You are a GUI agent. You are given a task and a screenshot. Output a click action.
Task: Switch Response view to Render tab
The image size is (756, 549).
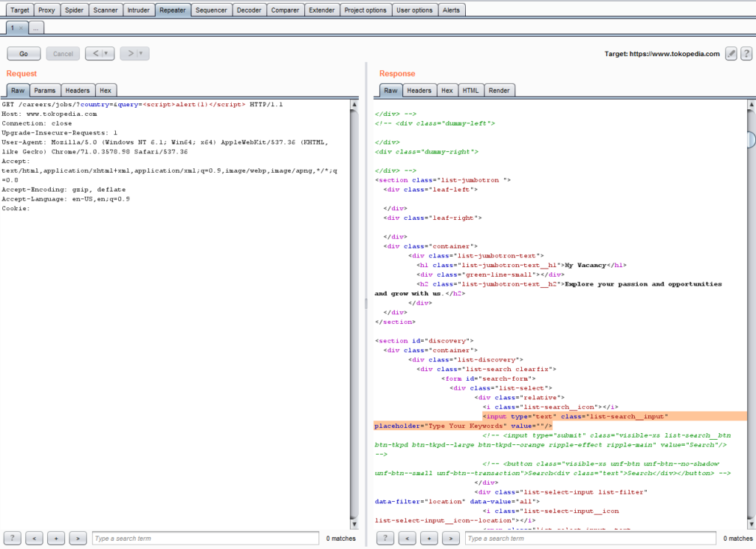coord(499,90)
